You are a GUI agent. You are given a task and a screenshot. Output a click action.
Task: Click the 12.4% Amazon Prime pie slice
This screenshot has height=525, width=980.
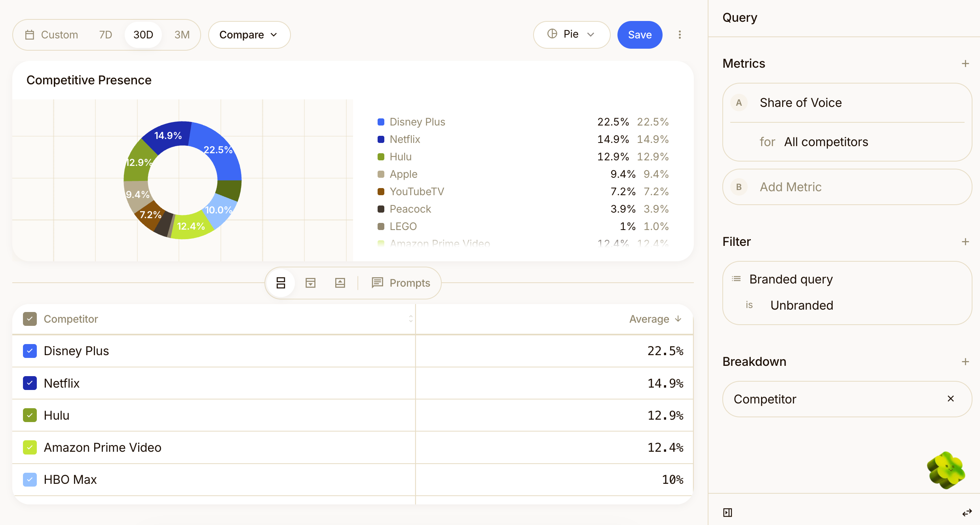192,226
